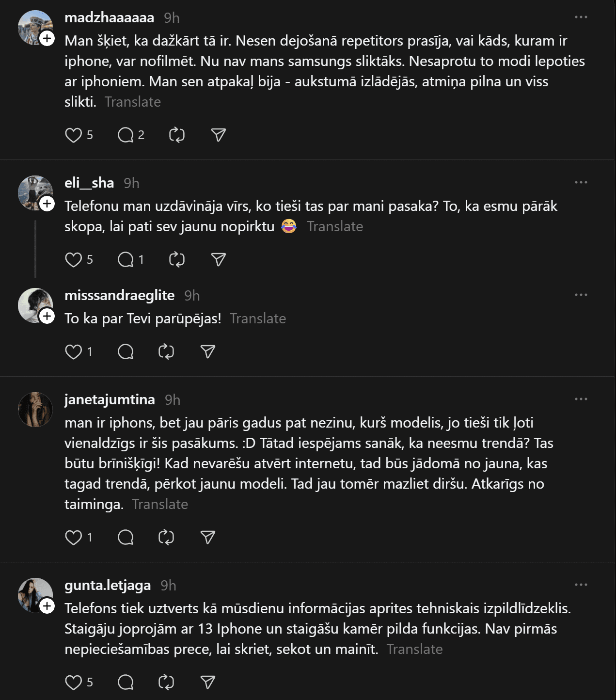
Task: Translate gunta.letjaga's post
Action: (414, 649)
